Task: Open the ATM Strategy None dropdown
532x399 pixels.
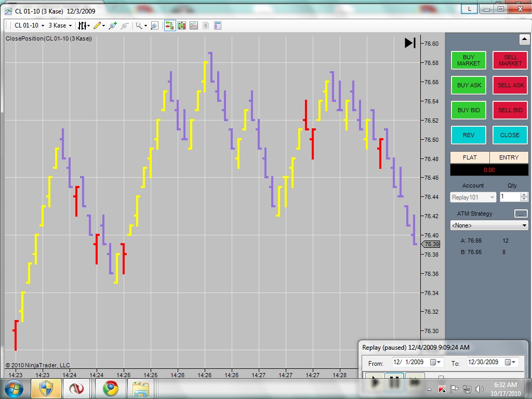Action: [489, 225]
